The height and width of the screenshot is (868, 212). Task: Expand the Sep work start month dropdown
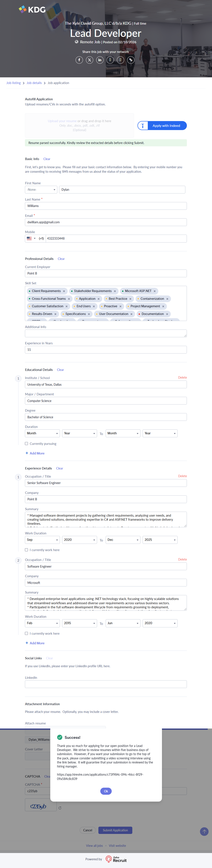(x=42, y=540)
